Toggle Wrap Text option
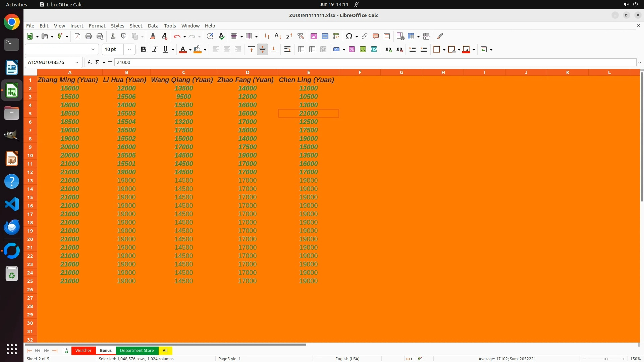The width and height of the screenshot is (644, 362). point(287,50)
